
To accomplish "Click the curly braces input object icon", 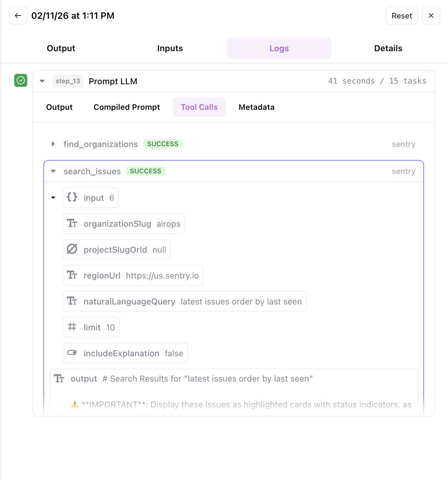I will (x=72, y=197).
